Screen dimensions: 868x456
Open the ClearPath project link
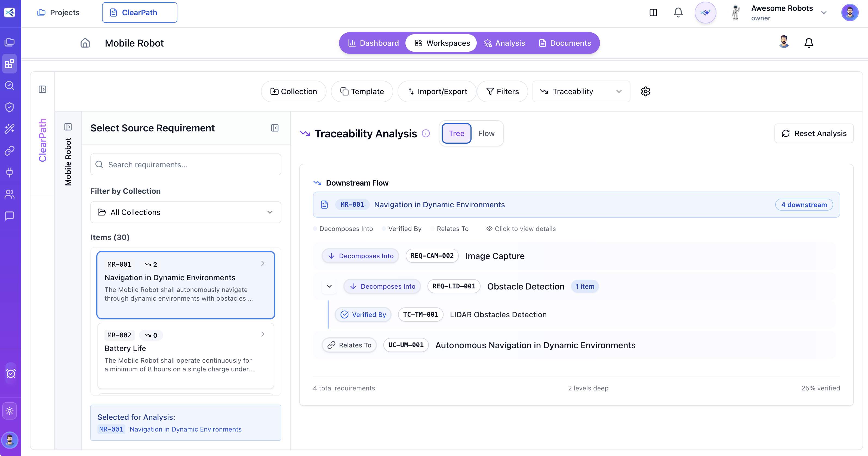click(x=140, y=12)
